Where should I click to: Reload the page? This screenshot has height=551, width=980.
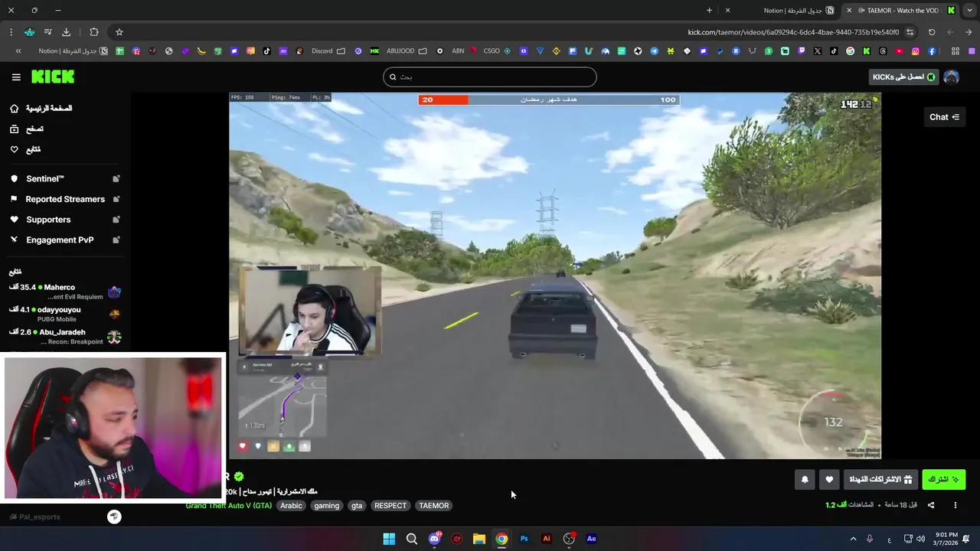(932, 32)
